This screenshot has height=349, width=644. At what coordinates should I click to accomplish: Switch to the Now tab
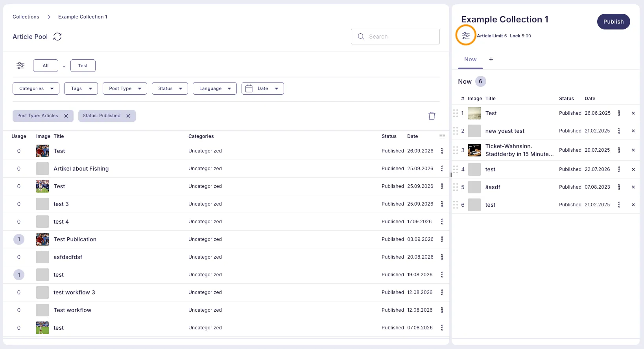(471, 60)
